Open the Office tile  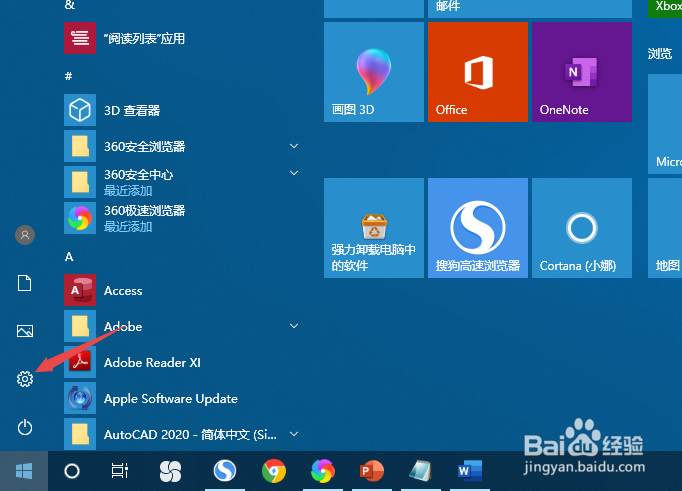click(478, 72)
